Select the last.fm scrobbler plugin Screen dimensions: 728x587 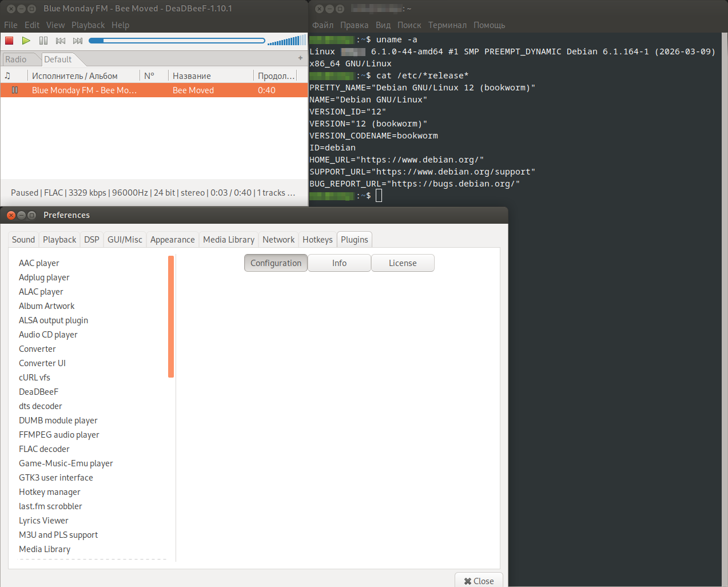pyautogui.click(x=50, y=506)
